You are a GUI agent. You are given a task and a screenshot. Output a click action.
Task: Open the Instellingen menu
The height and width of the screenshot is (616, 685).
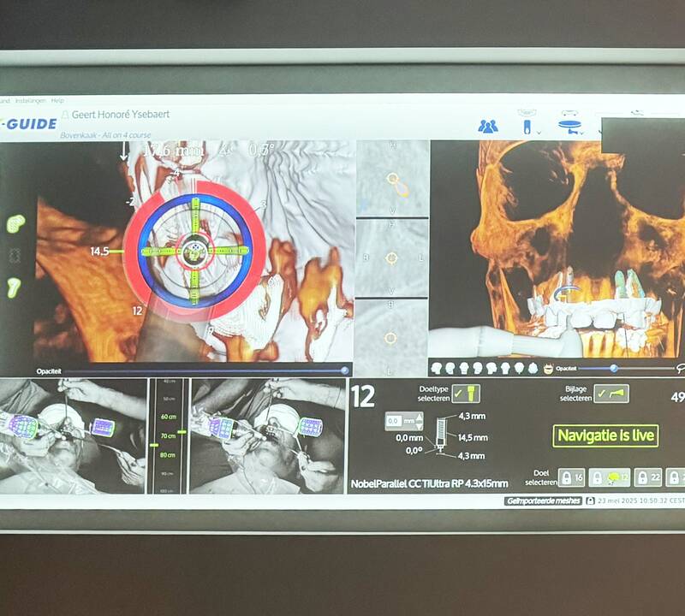tap(30, 100)
